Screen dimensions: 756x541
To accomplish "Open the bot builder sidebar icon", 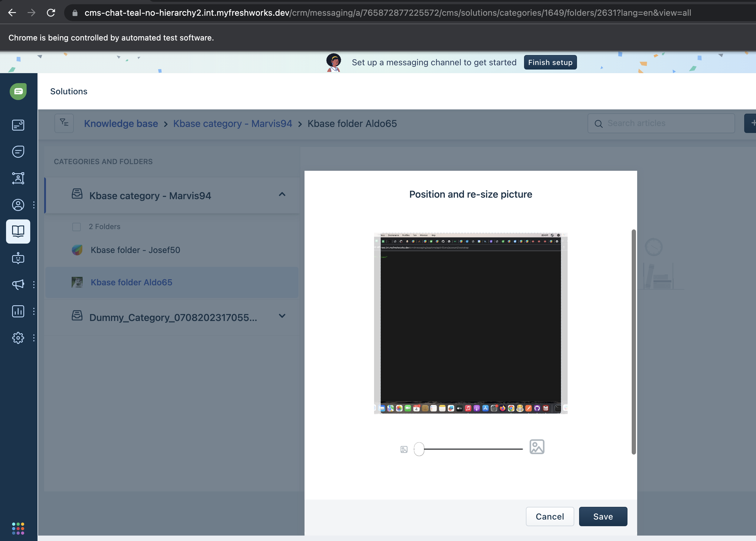I will tap(18, 258).
